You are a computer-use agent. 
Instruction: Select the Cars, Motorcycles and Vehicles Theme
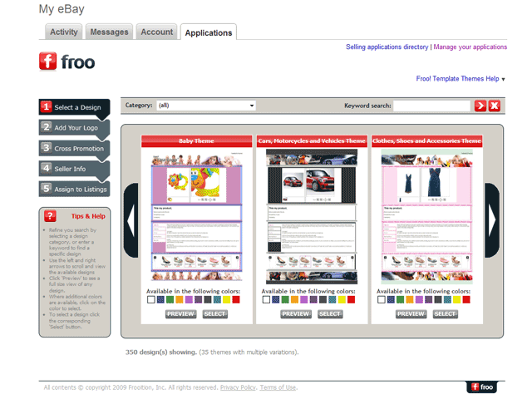330,313
